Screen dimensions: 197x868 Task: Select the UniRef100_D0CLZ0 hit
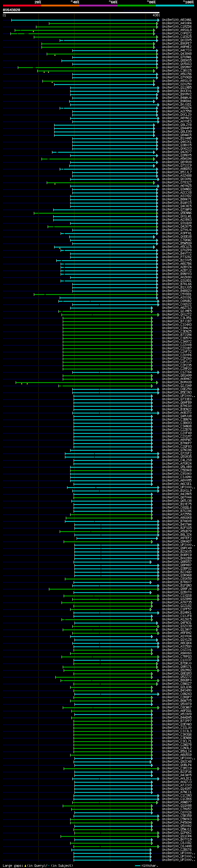176,115
